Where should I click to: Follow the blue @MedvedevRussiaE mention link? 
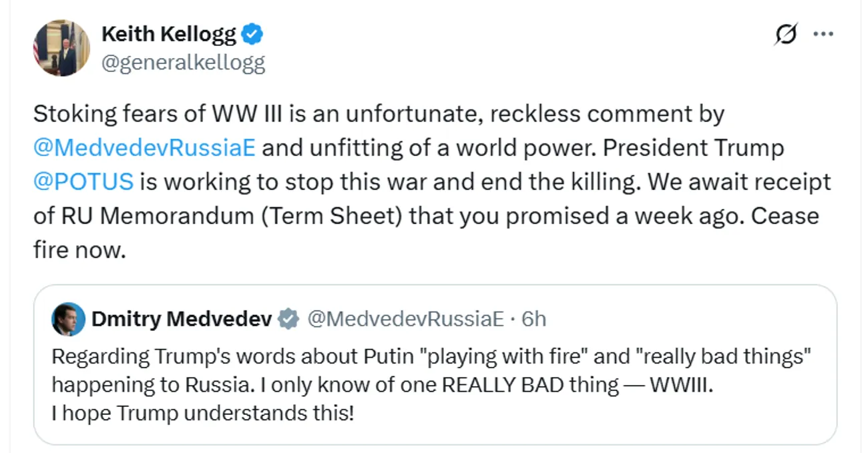click(x=144, y=147)
